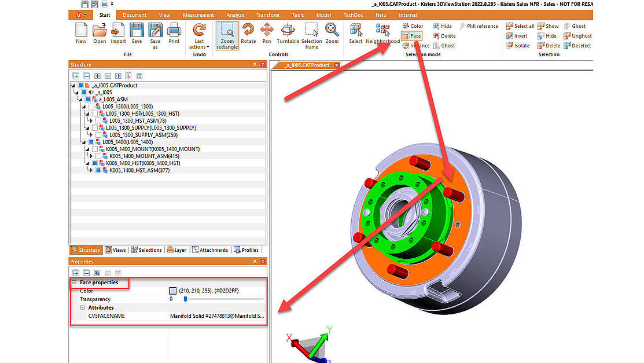Toggle checkbox for L005_1300_HST_ASM(78)

[98, 121]
